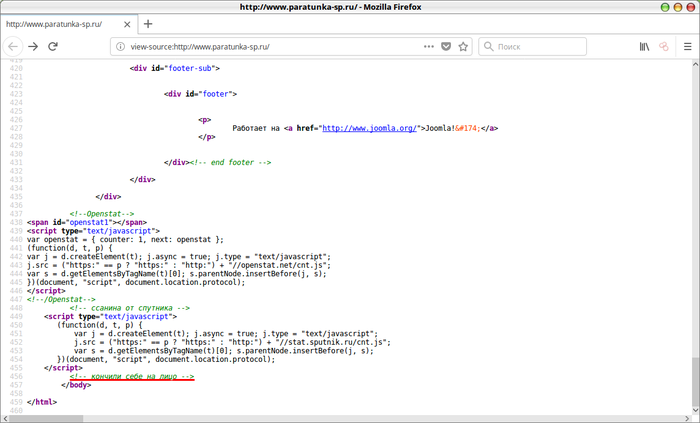Select the paratunka-sp.ru tab
The image size is (700, 423).
60,23
